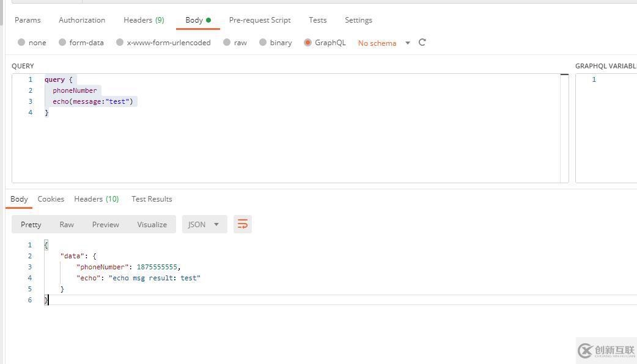The image size is (637, 364).
Task: Click the 1875555555 value in response
Action: [x=157, y=267]
